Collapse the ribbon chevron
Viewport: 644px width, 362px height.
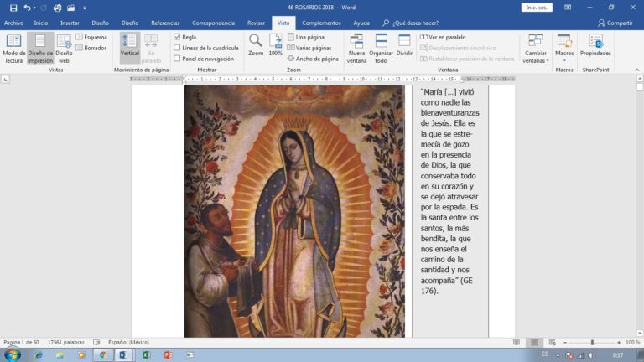coord(636,70)
